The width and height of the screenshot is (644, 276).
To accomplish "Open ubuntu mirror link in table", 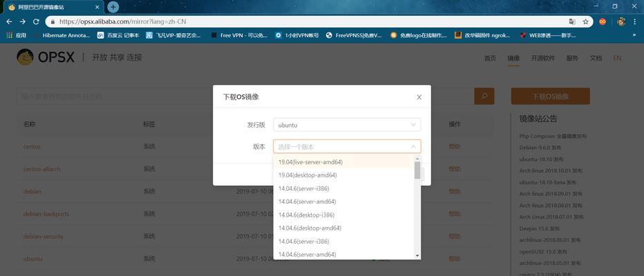I will pos(32,259).
